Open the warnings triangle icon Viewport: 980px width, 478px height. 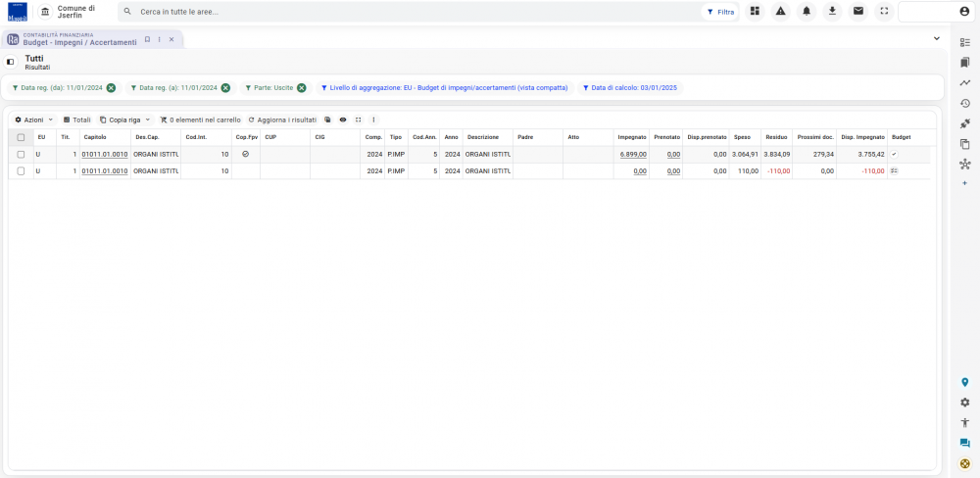point(781,11)
